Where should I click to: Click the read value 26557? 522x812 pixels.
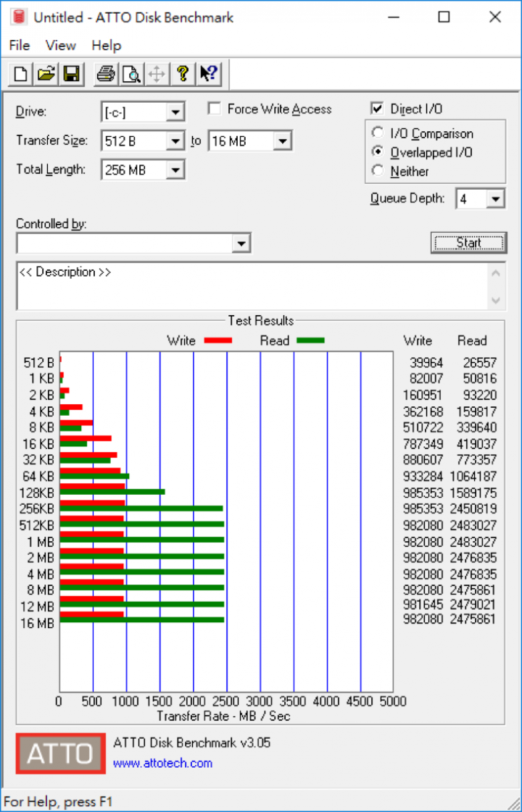(479, 363)
